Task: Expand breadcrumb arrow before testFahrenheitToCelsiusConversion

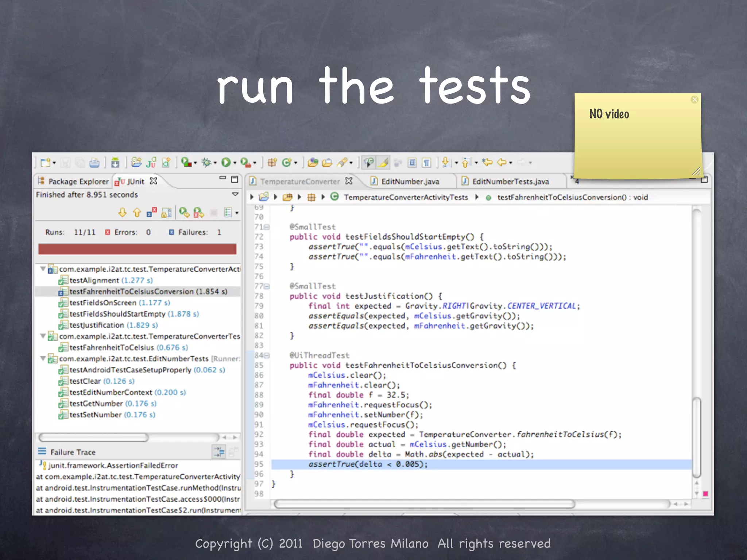Action: (476, 197)
